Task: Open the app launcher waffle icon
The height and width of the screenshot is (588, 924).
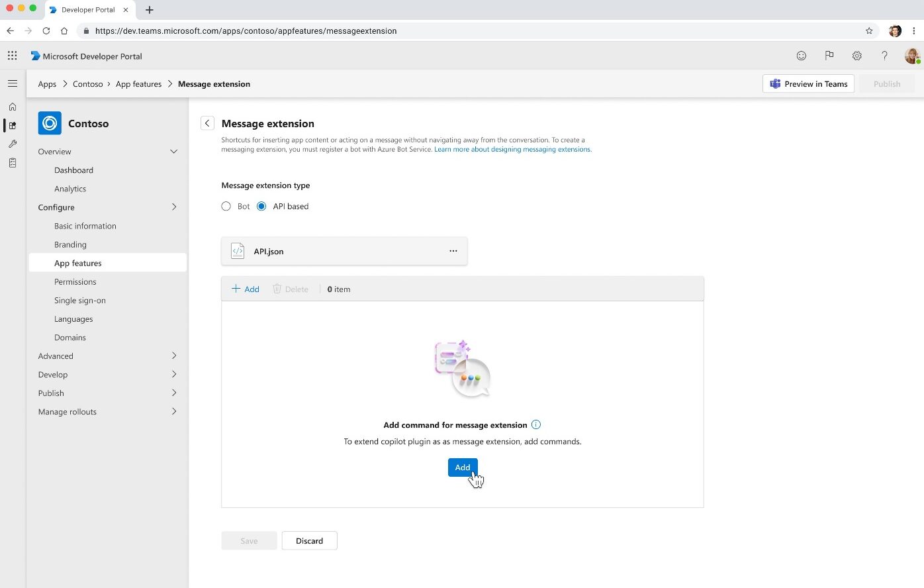Action: click(x=13, y=56)
